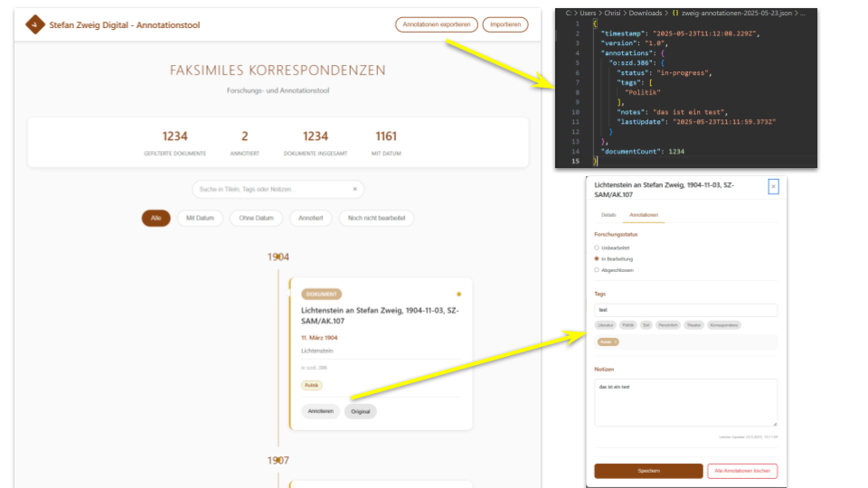The height and width of the screenshot is (488, 868).
Task: Click 'Chrisi' in editor breadcrumb
Action: point(612,13)
